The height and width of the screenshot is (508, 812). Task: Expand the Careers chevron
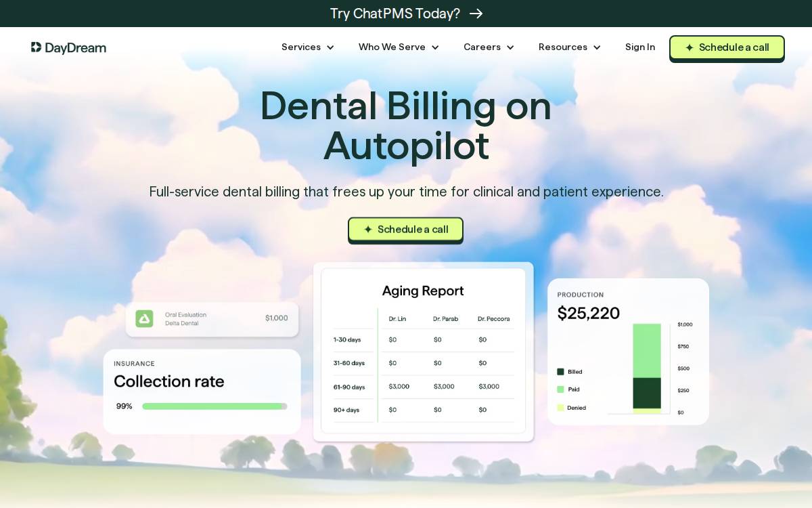click(510, 47)
